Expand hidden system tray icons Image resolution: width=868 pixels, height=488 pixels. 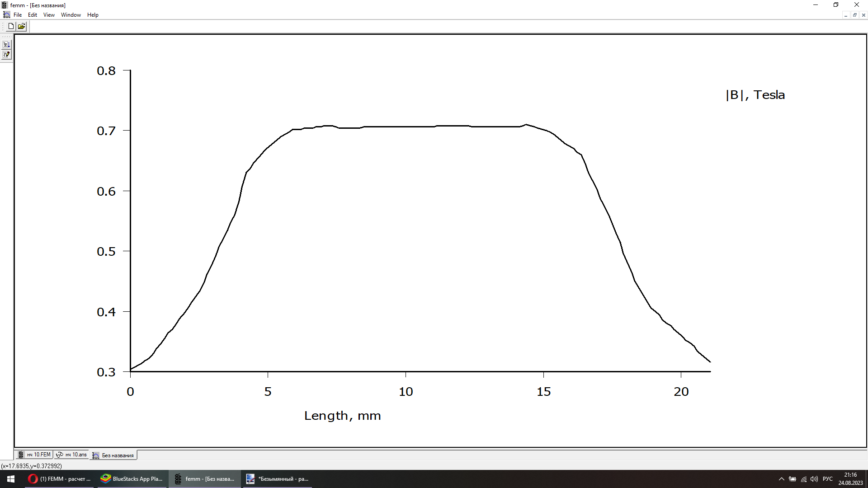pos(781,479)
